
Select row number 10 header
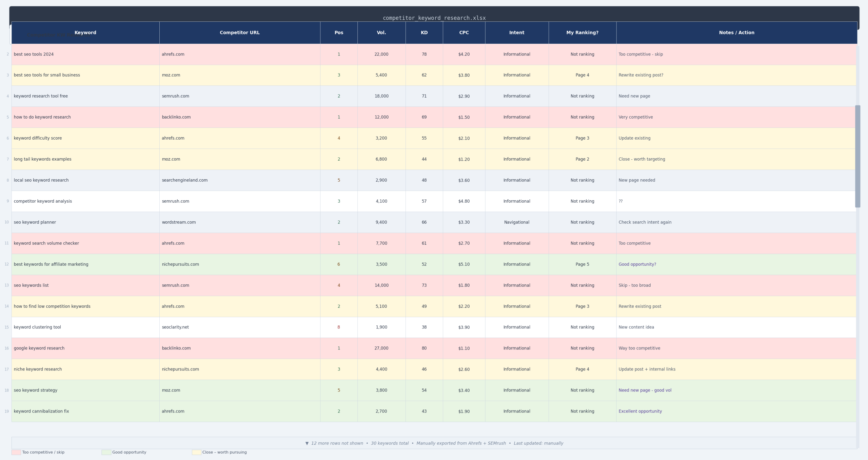point(6,222)
